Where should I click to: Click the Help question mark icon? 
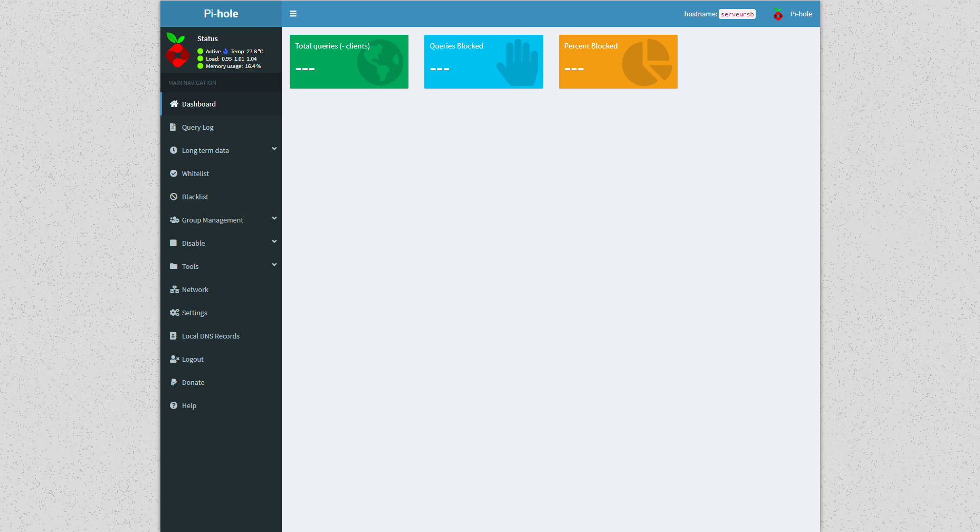174,405
